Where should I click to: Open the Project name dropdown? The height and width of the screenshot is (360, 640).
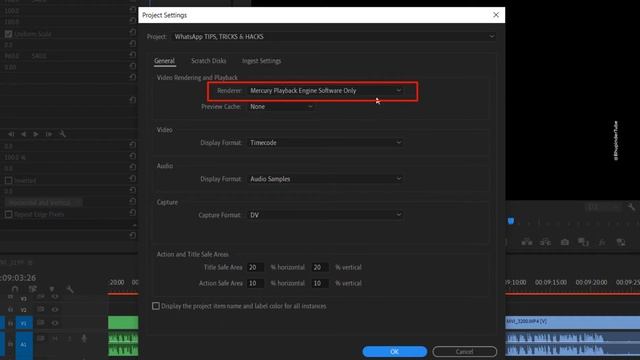click(334, 37)
